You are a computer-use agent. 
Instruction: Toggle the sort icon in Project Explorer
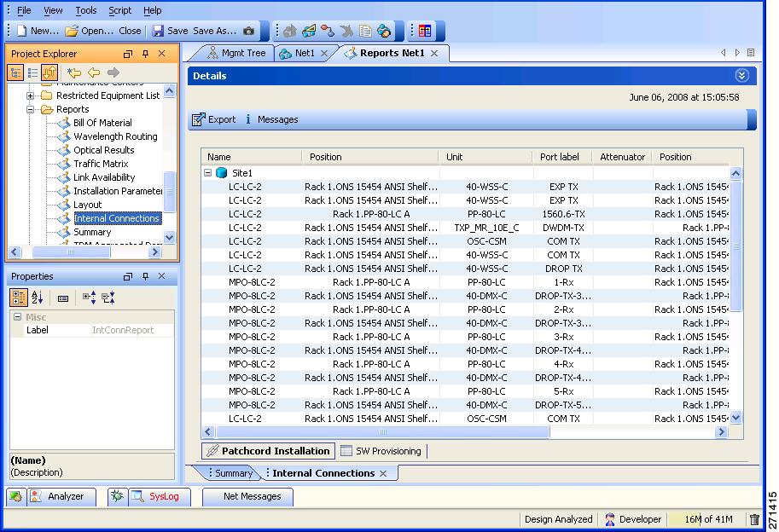tap(49, 73)
